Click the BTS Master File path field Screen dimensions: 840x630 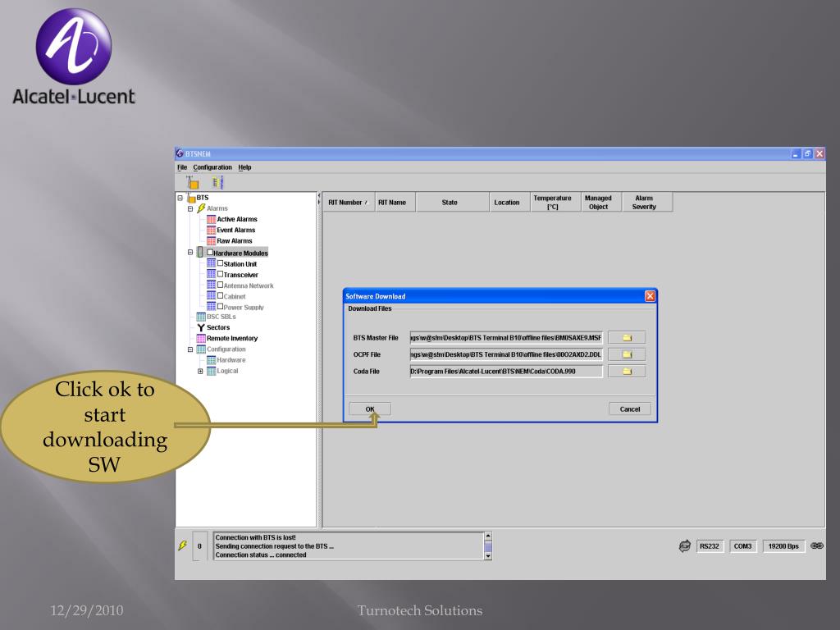[x=506, y=337]
